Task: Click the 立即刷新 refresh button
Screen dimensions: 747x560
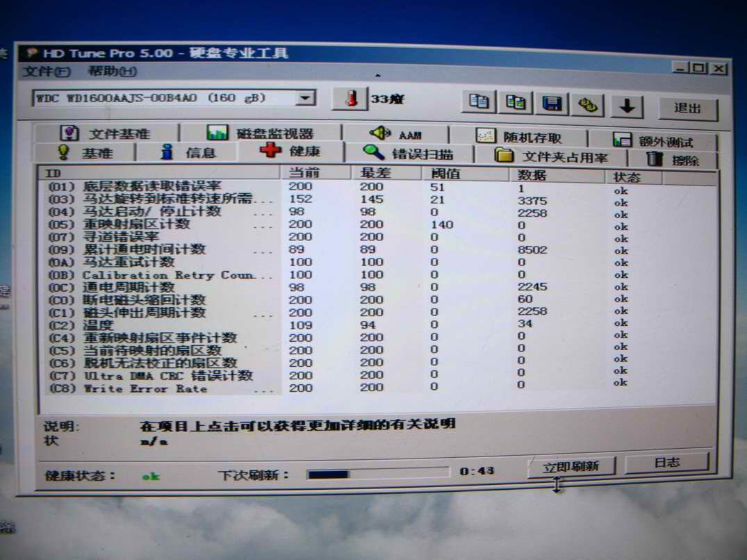Action: coord(570,466)
